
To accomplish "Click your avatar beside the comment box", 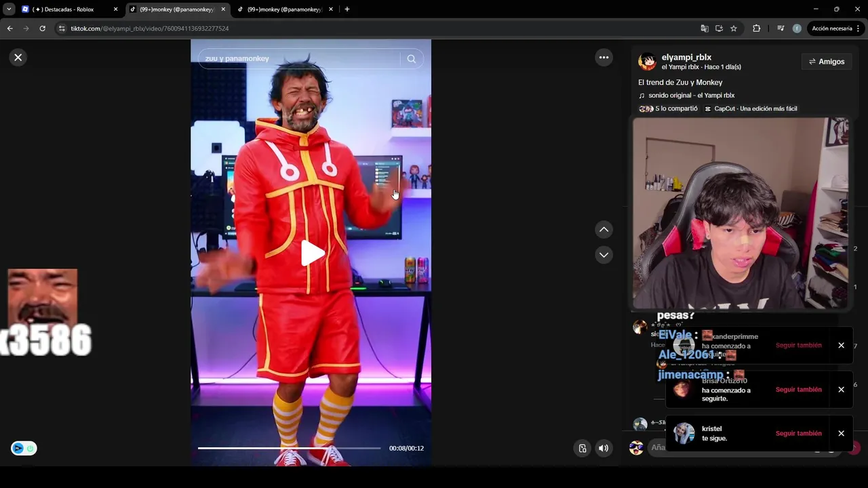I will point(636,448).
